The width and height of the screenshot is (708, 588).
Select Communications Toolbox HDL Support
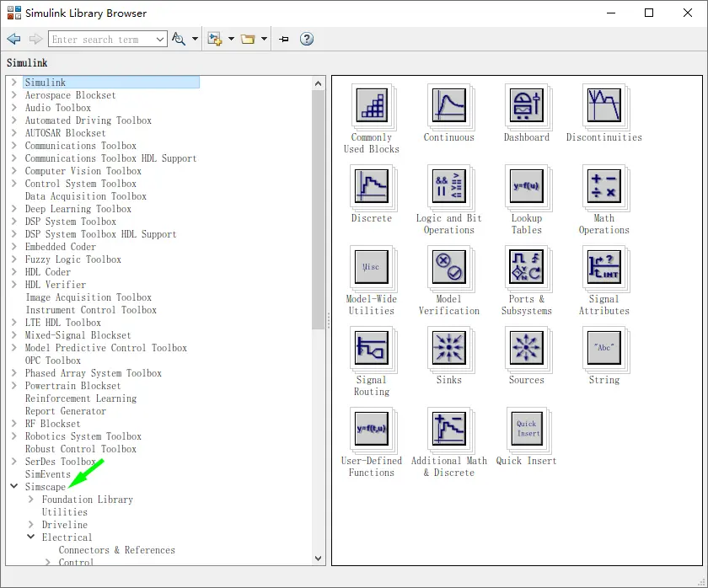click(110, 158)
